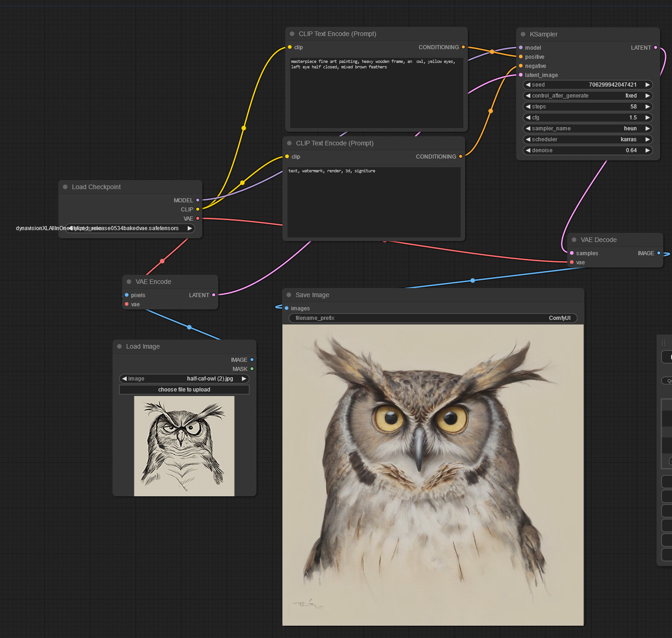
Task: Click the MASK output port on Load Image
Action: pyautogui.click(x=252, y=369)
